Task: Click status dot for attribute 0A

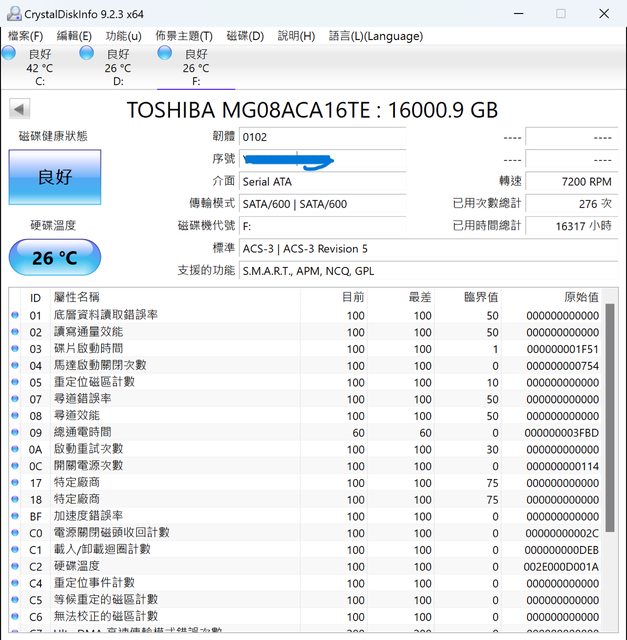Action: [x=15, y=449]
